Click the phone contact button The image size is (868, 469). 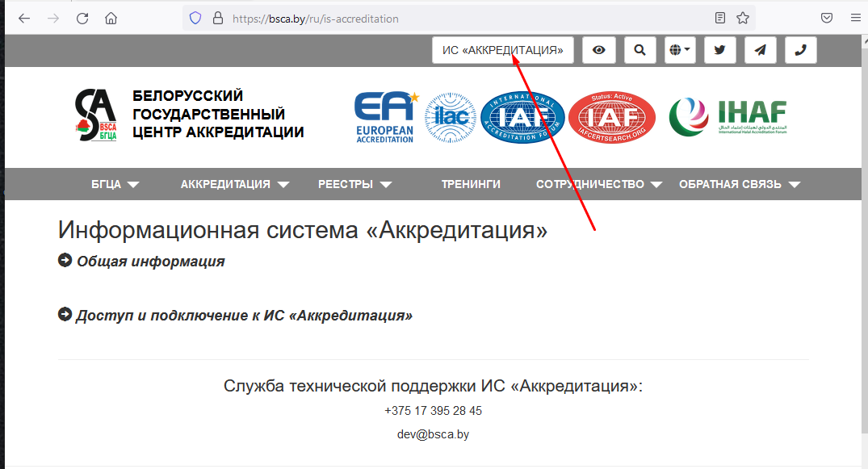(801, 50)
